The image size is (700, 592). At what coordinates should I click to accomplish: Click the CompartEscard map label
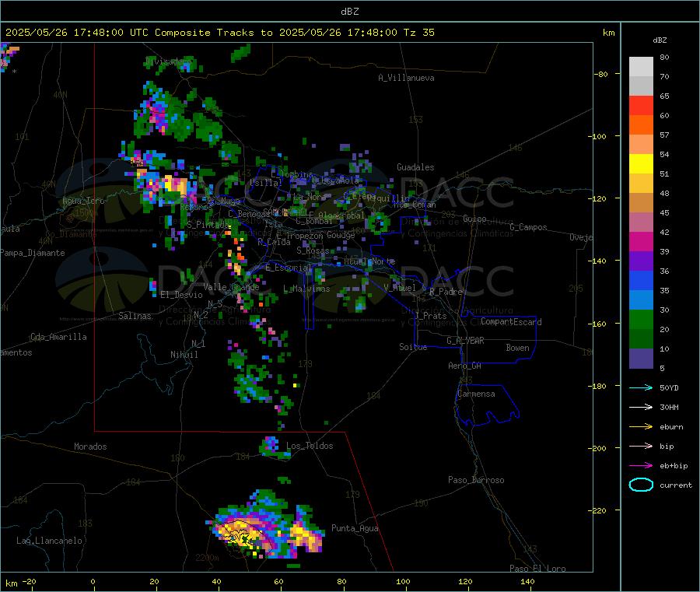(511, 322)
